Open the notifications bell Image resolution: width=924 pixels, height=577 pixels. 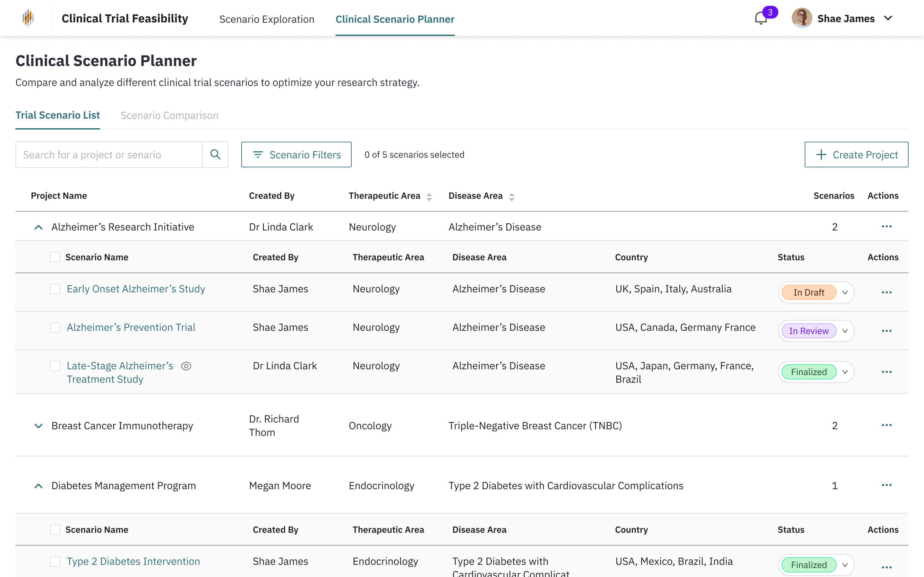point(761,18)
